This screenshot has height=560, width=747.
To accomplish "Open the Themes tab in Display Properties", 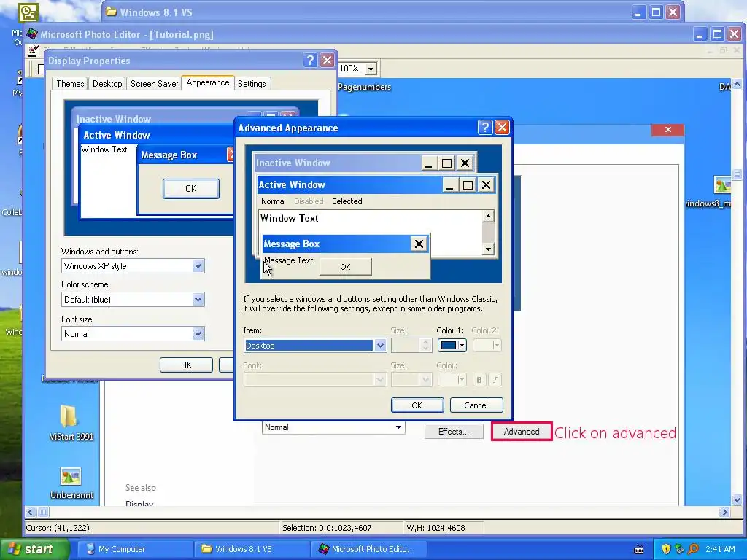I will pos(70,84).
